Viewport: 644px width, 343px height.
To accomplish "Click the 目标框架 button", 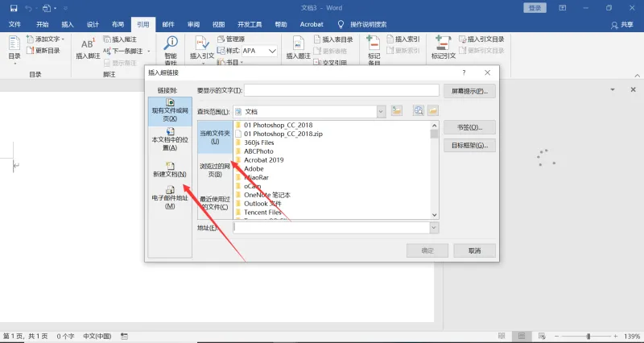I will 469,146.
